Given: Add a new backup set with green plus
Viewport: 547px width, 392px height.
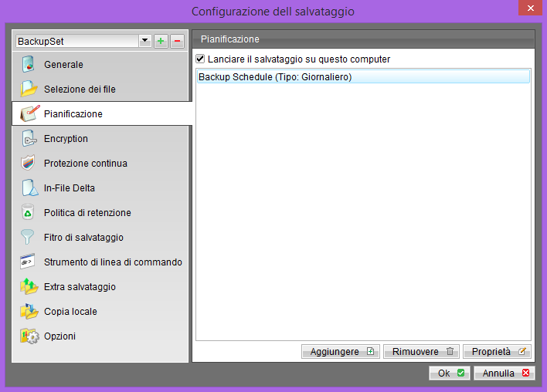Looking at the screenshot, I should tap(161, 41).
